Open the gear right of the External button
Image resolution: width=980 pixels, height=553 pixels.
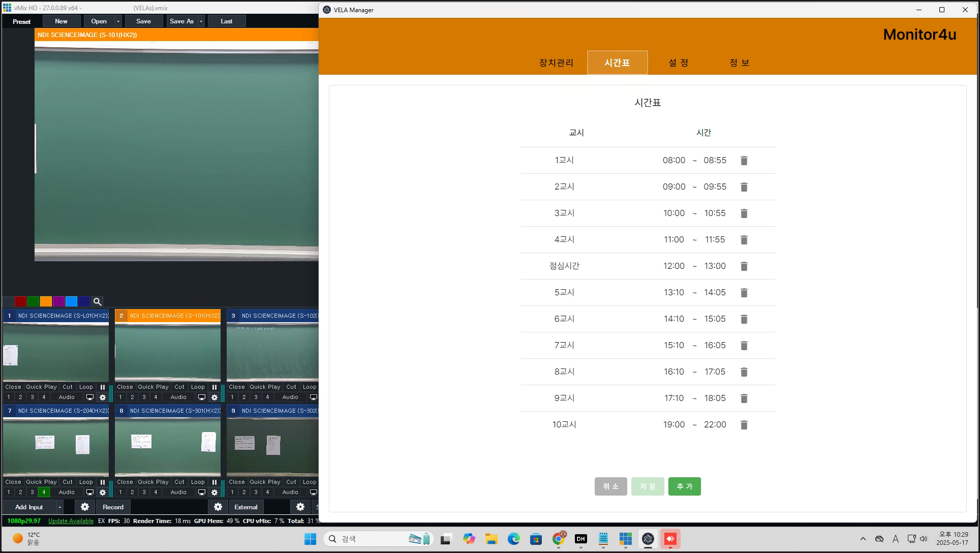tap(300, 507)
